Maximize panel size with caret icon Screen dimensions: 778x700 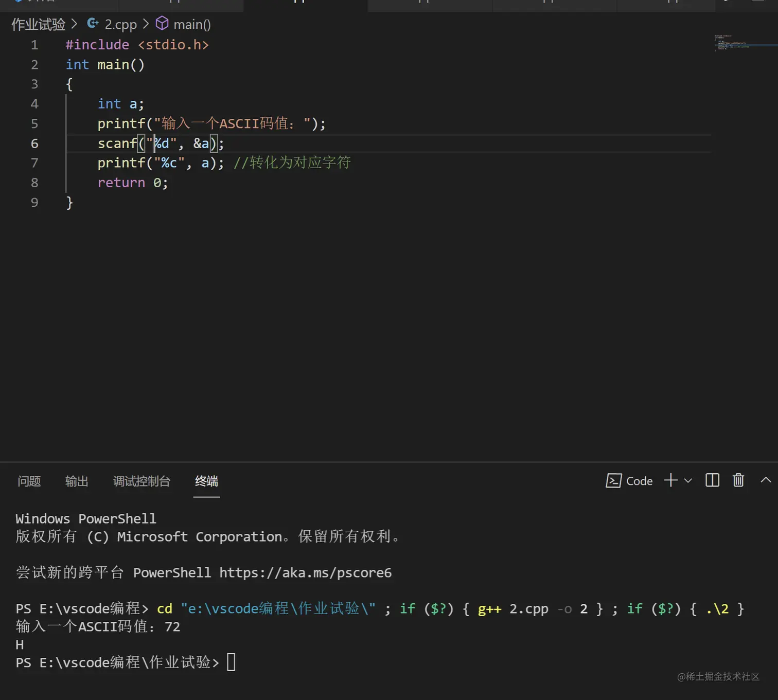tap(766, 480)
